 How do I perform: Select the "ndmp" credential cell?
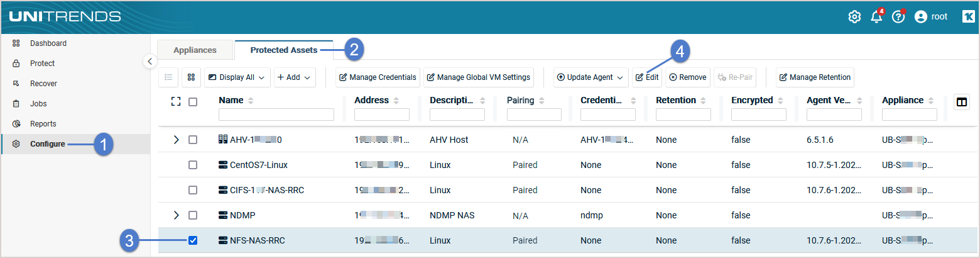coord(592,215)
